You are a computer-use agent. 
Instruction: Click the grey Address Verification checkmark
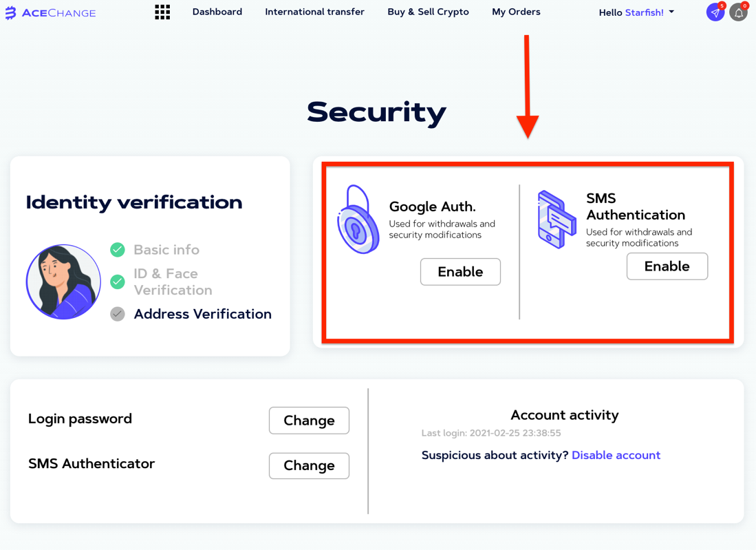tap(118, 314)
